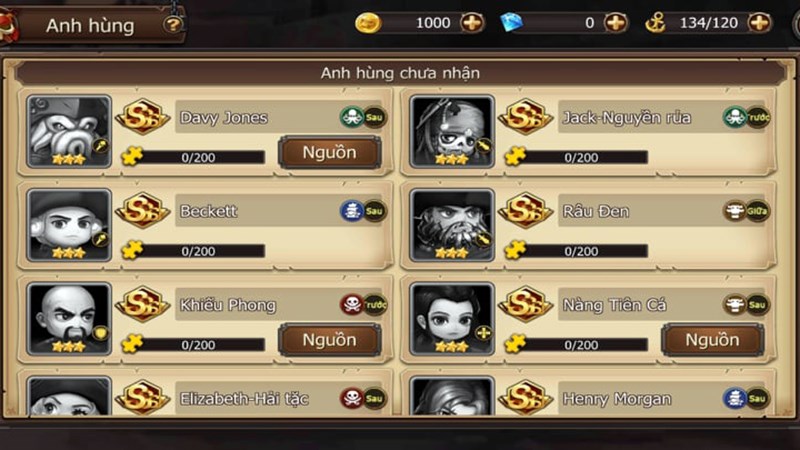Tap Khiếu Phong's red skull faction badge

(x=352, y=305)
